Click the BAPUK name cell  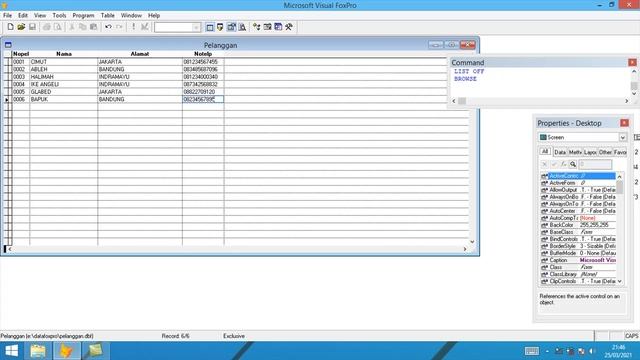tap(64, 99)
